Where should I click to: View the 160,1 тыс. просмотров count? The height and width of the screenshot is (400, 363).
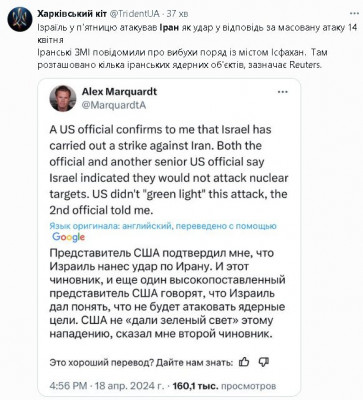[224, 386]
